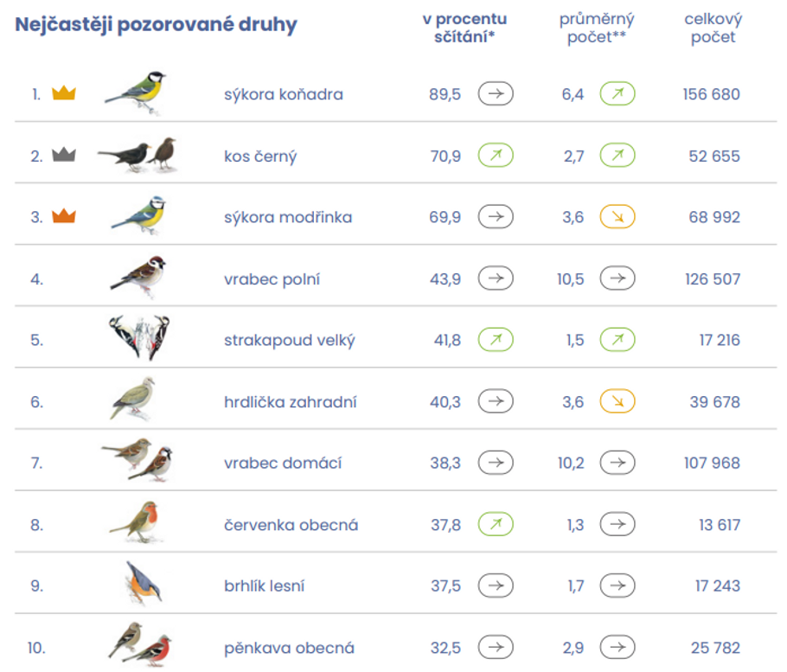
Task: Click the green up-arrow icon after 70,9
Action: click(496, 156)
